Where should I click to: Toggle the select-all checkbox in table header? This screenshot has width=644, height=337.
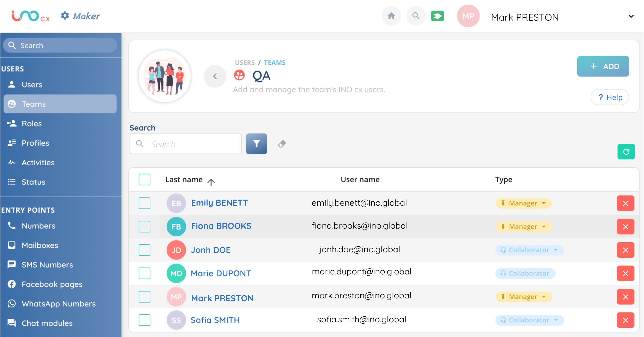(144, 179)
